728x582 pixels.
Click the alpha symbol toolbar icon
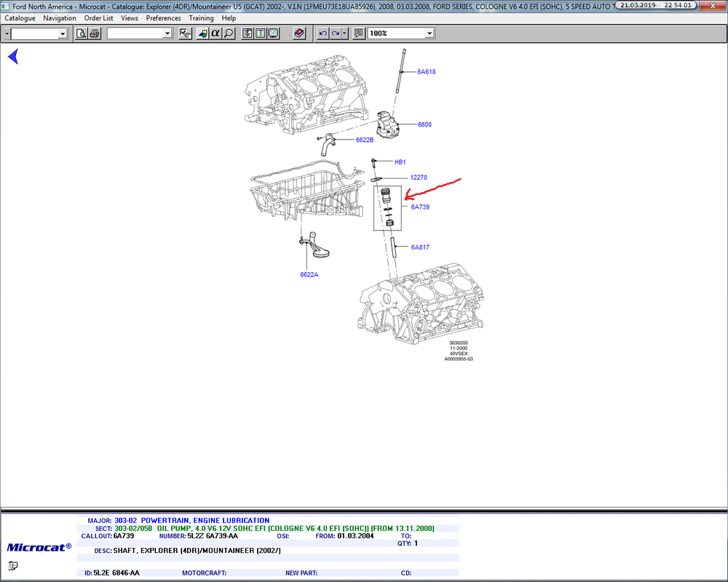coord(215,33)
